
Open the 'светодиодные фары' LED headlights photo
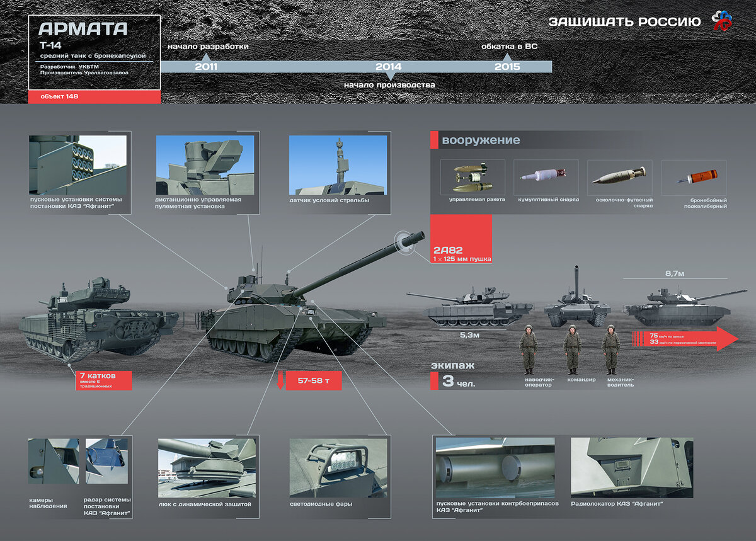(x=338, y=467)
